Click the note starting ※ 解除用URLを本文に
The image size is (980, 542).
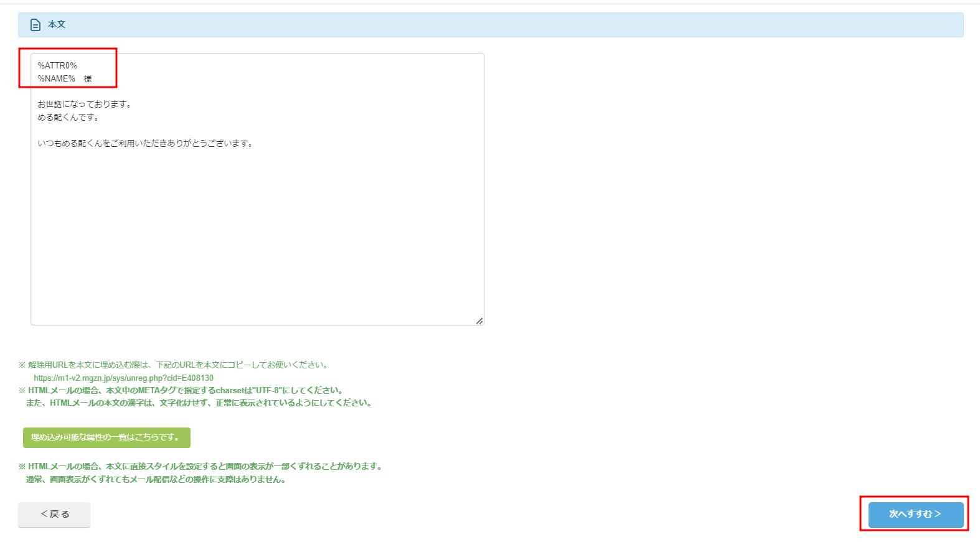174,365
